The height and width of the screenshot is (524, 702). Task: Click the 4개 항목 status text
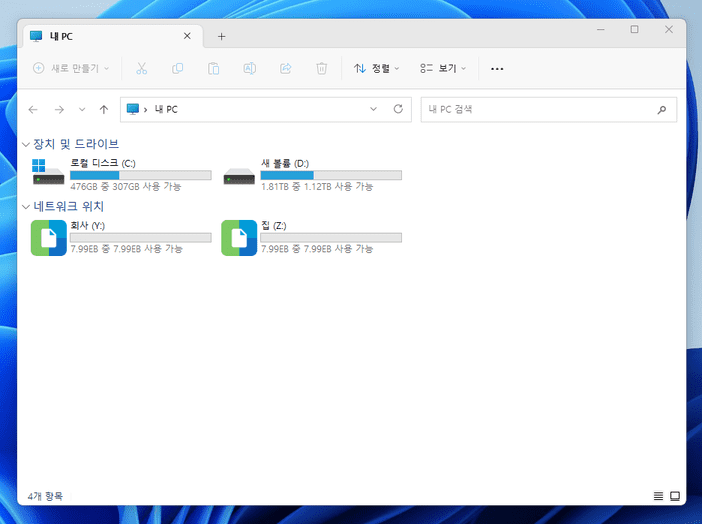click(x=45, y=496)
